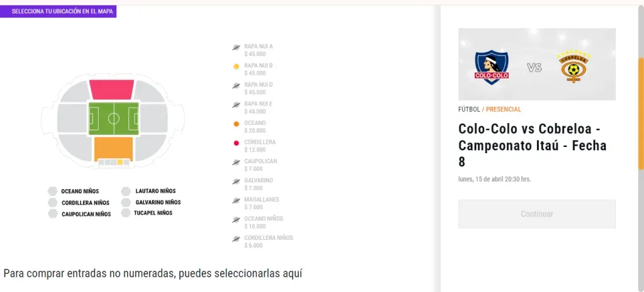Click the Rapa Nui A unavailable icon
Screen dimensions: 644x292
[x=236, y=47]
